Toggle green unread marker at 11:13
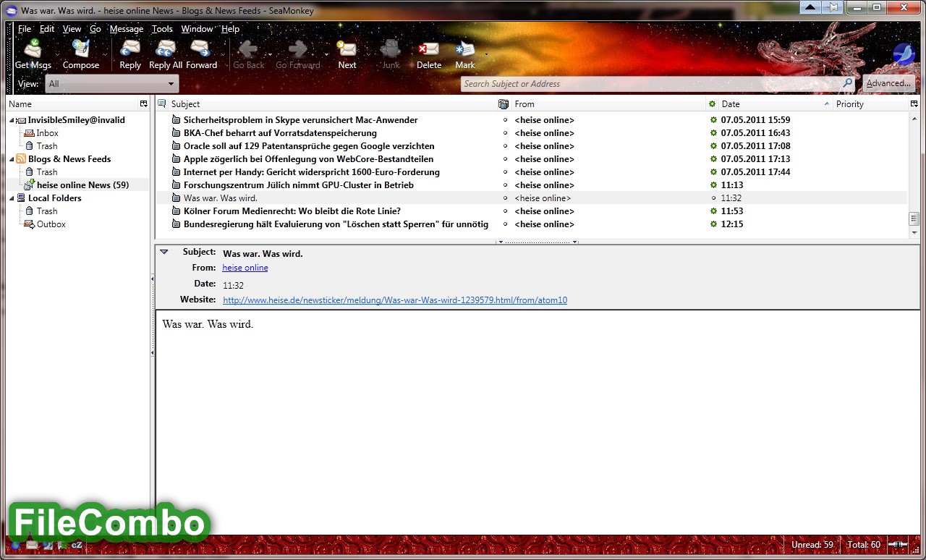The image size is (926, 560). 713,185
